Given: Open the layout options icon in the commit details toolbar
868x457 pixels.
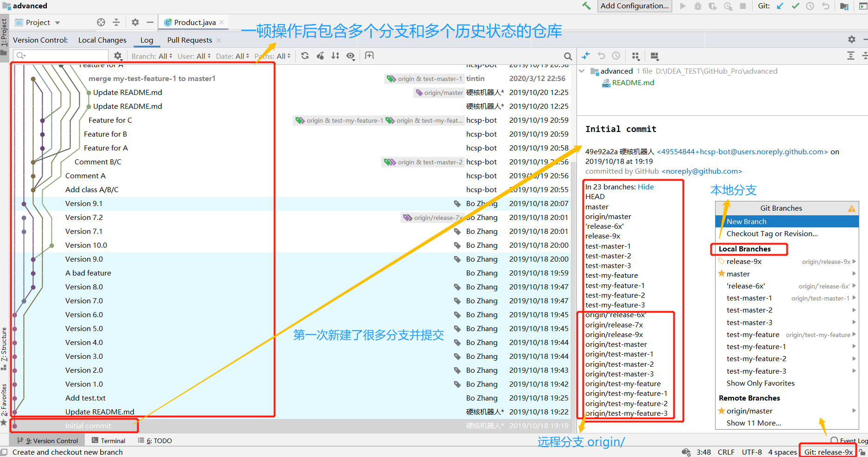Looking at the screenshot, I should (654, 56).
